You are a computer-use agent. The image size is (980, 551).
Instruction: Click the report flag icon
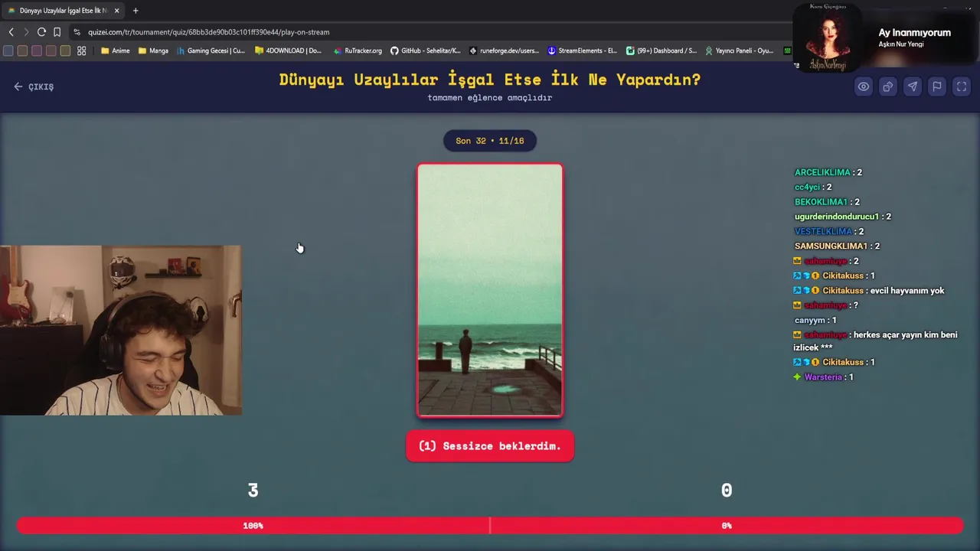point(936,86)
